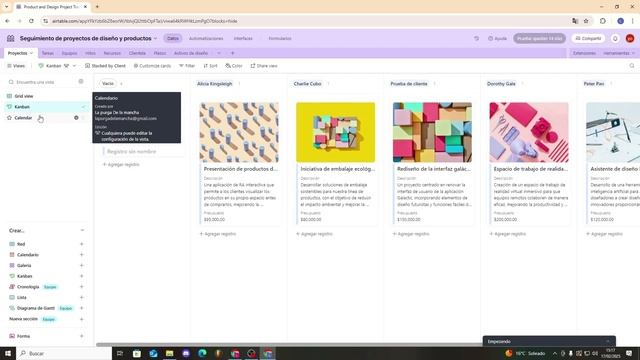This screenshot has height=360, width=640.
Task: Open the Color options
Action: pyautogui.click(x=234, y=66)
